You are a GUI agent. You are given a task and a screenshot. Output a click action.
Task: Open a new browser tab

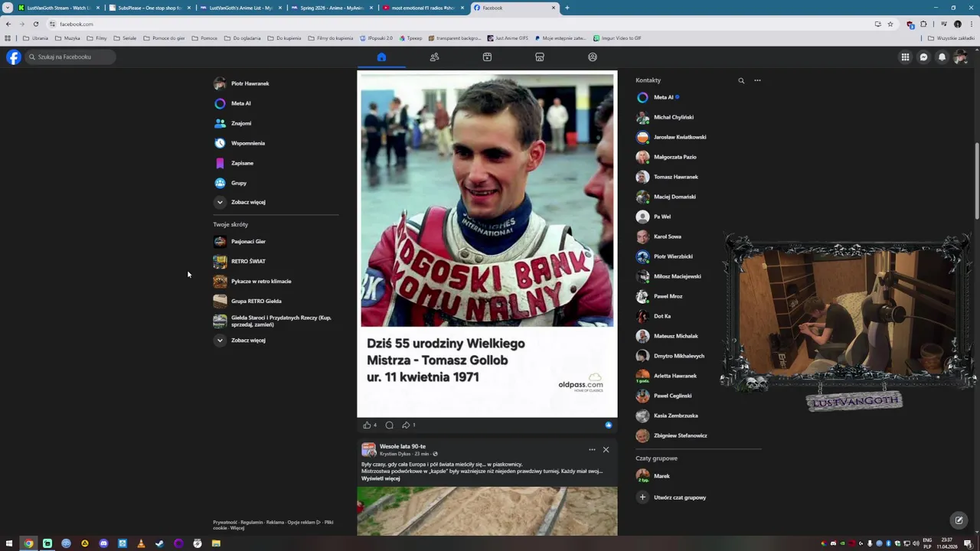(567, 8)
